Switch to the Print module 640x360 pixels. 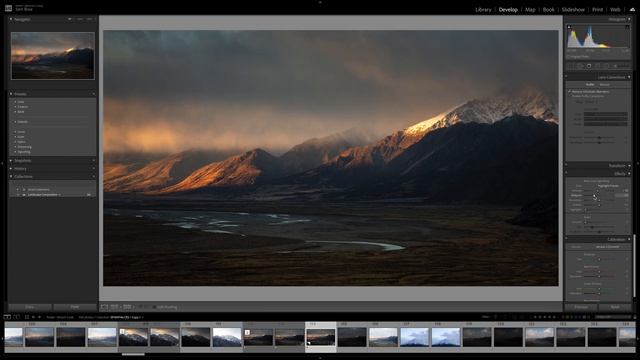[x=598, y=9]
